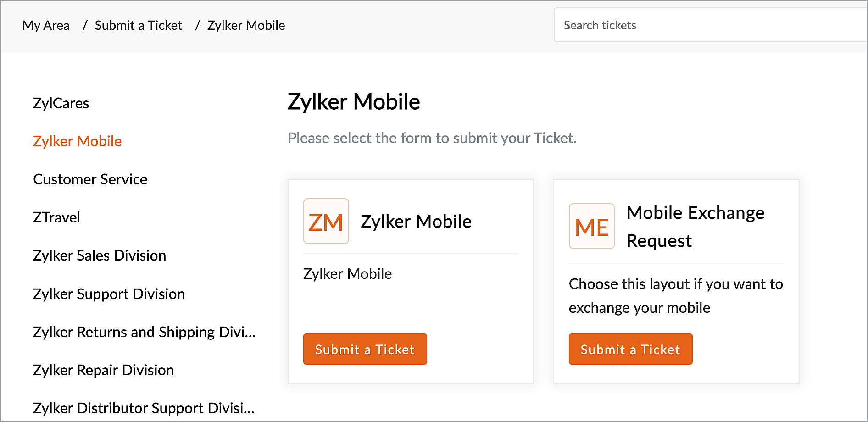The width and height of the screenshot is (868, 422).
Task: Click Zylker Mobile form card title
Action: [x=416, y=222]
